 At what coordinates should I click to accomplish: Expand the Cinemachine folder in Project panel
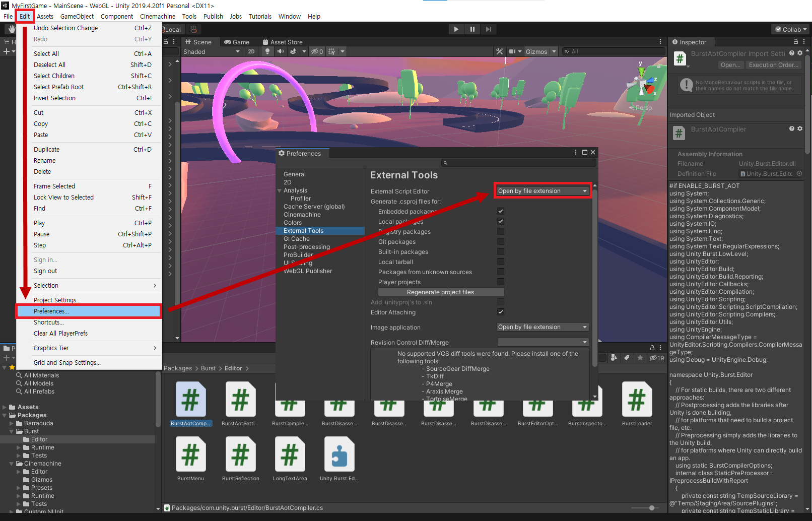11,463
